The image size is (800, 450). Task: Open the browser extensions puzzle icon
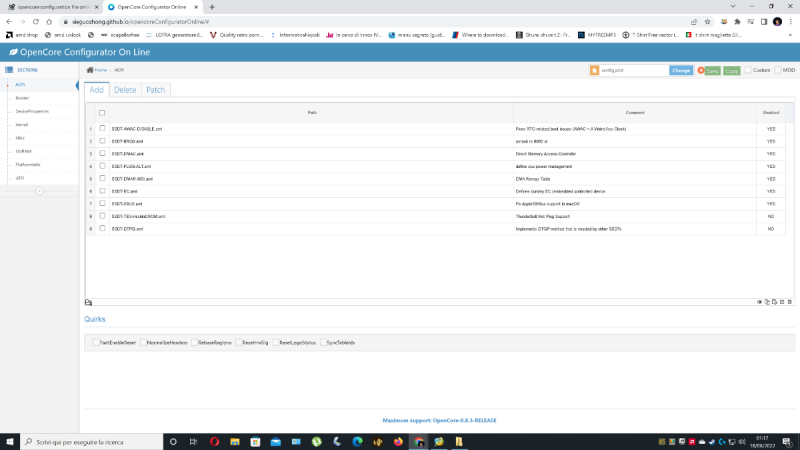(737, 22)
